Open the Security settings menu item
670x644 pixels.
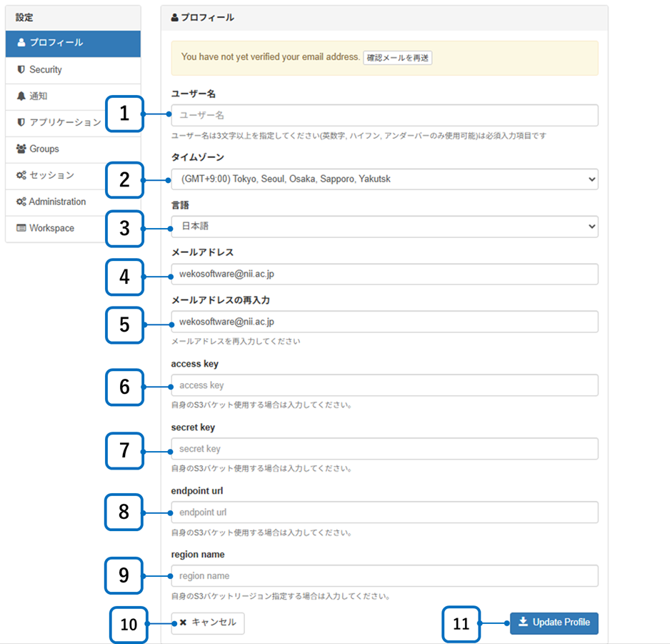(46, 70)
